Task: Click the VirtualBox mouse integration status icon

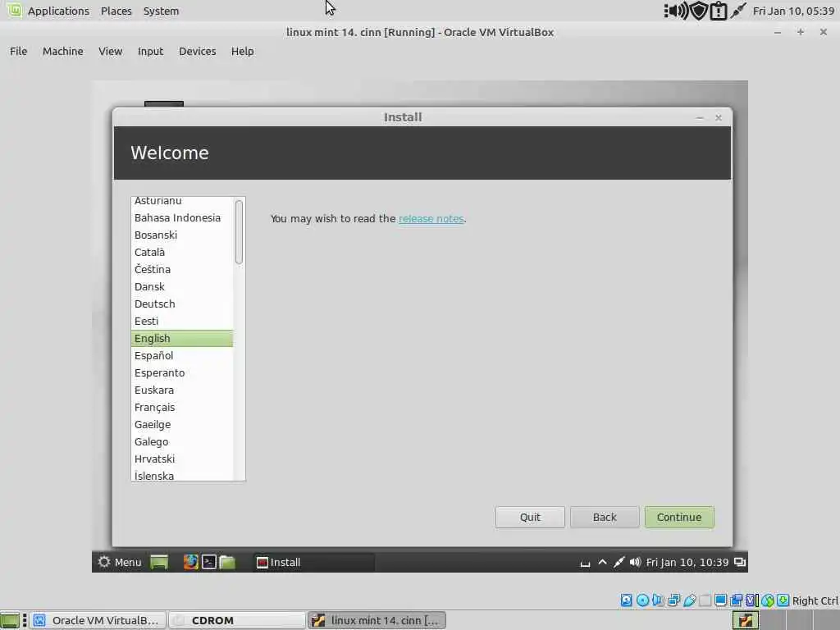Action: [768, 600]
